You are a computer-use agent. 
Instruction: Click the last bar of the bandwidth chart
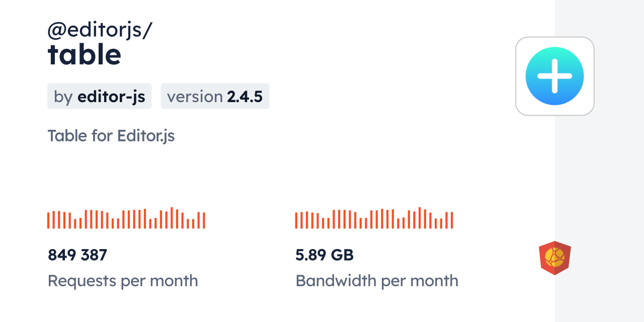(452, 220)
